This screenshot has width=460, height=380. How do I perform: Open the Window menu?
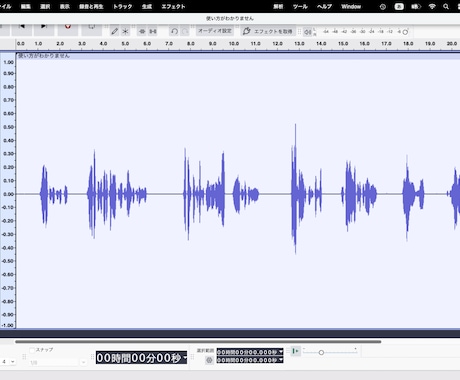[351, 6]
